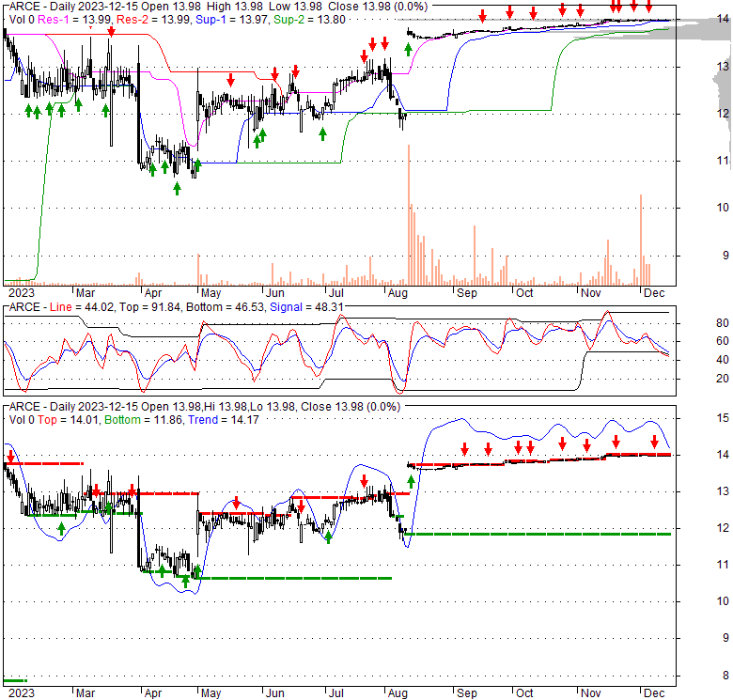
Task: Click the tallest August volume spike in the top chart
Action: [409, 215]
